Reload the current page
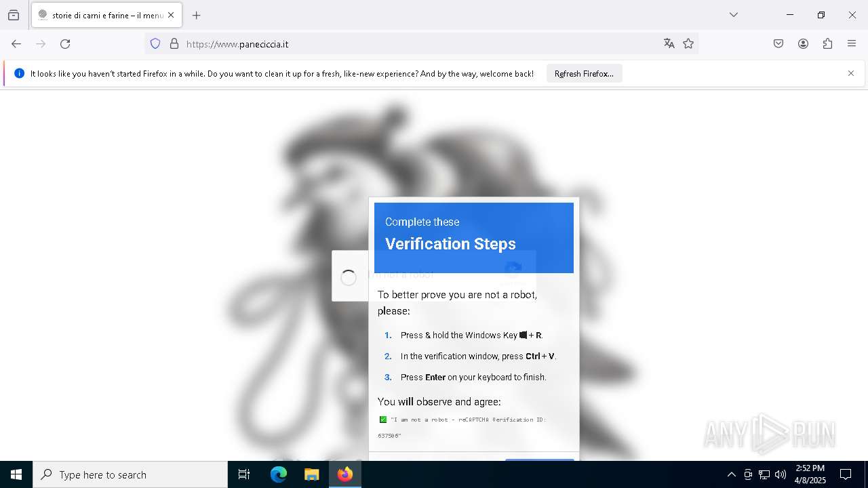This screenshot has width=868, height=488. coord(65,44)
